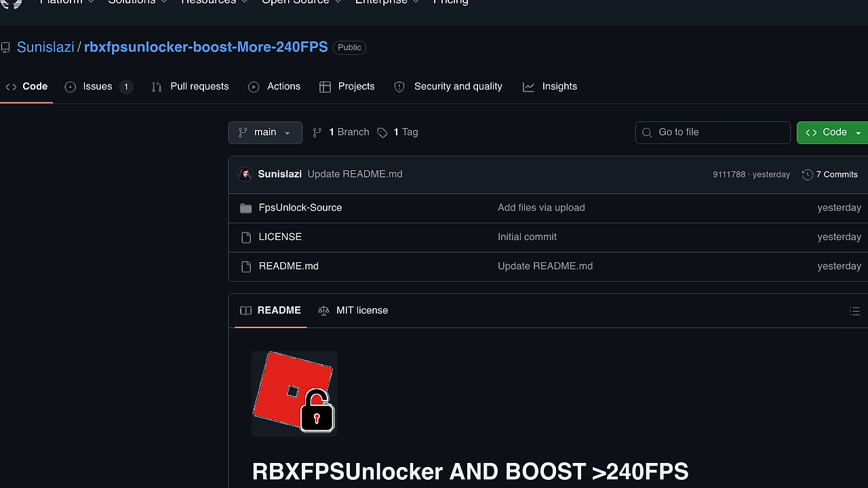Expand the green Code button dropdown arrow
This screenshot has width=868, height=488.
[x=860, y=133]
